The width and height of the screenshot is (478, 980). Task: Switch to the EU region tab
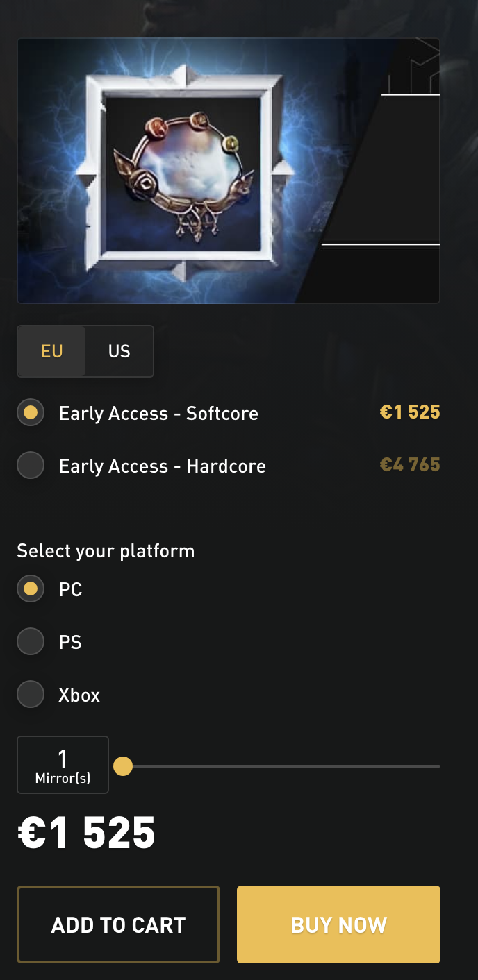click(x=52, y=351)
